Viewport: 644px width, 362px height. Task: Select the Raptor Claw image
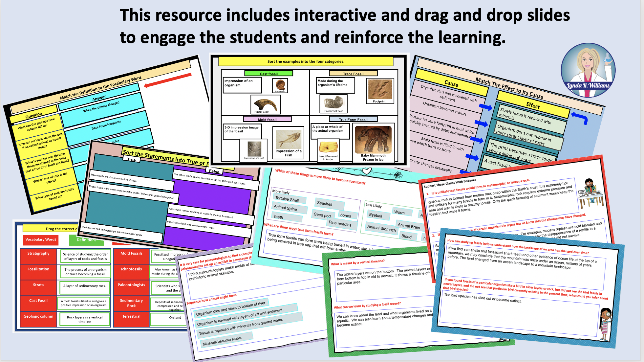[265, 105]
